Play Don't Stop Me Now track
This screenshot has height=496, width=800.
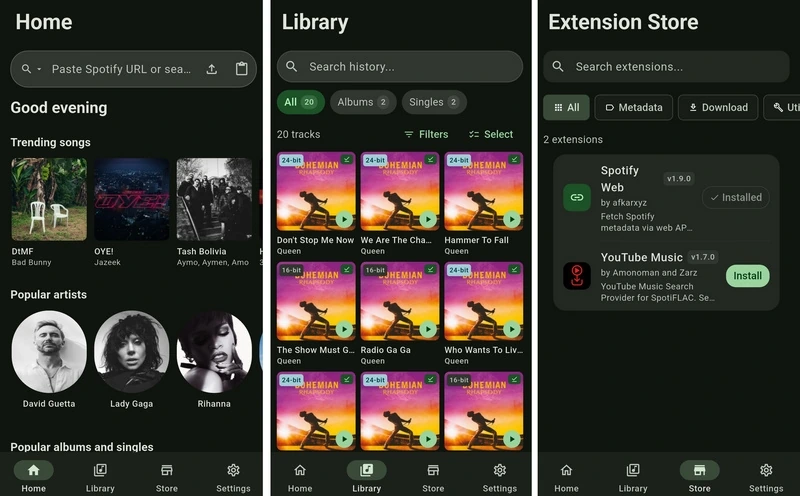tap(344, 219)
